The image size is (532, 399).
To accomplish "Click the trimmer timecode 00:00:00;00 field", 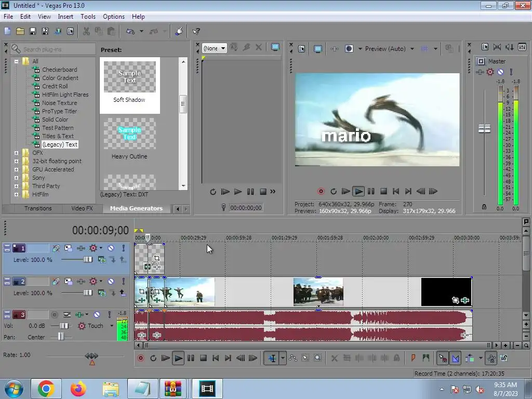I will coord(246,208).
